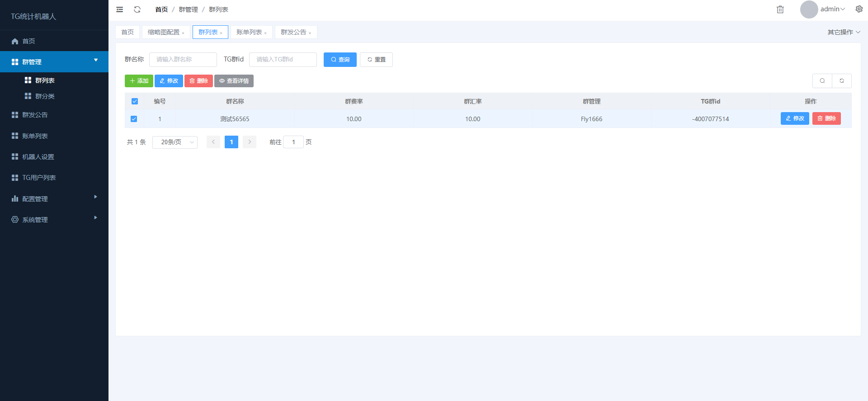Go to the next page arrow
The height and width of the screenshot is (401, 868).
click(250, 142)
